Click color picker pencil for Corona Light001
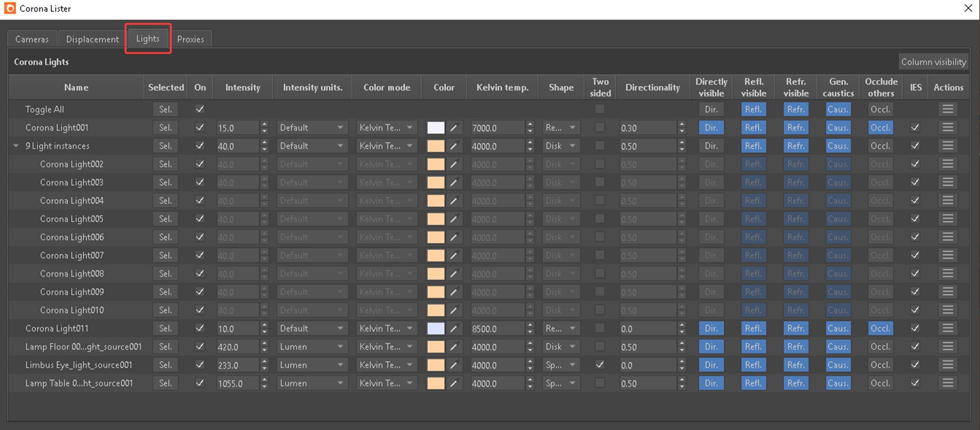This screenshot has width=980, height=430. pyautogui.click(x=454, y=127)
